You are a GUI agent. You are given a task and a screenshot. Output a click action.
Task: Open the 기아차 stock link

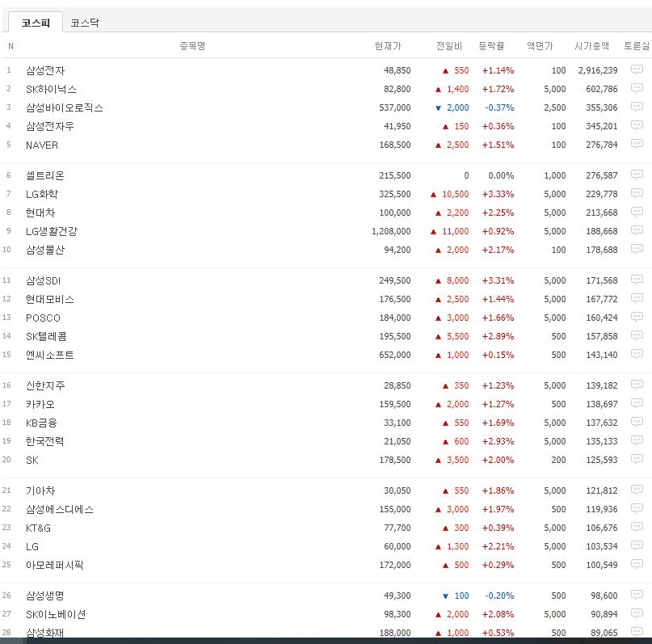click(40, 490)
